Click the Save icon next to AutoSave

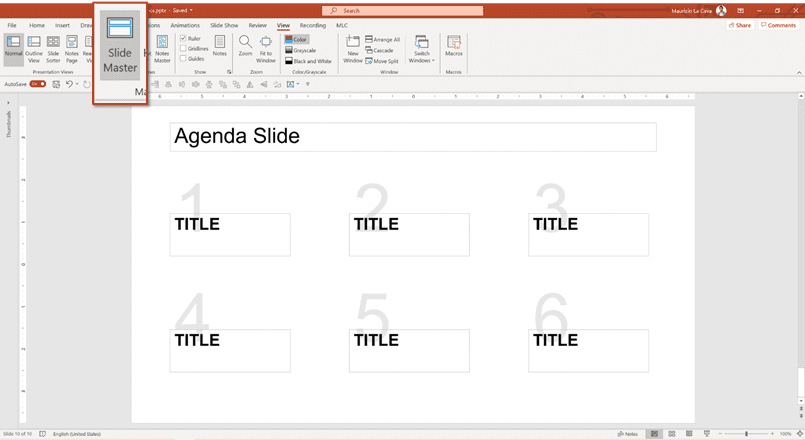[56, 84]
